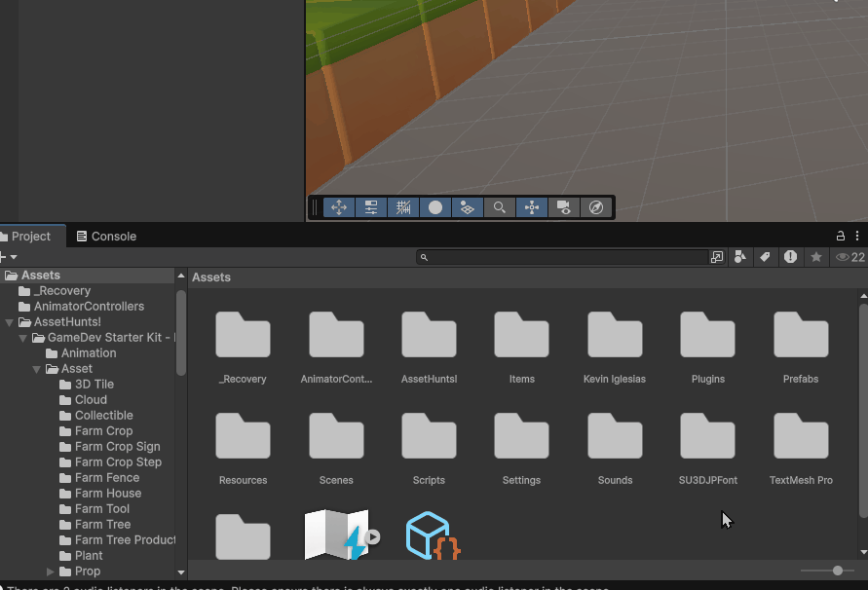Select the Farm House folder in tree

[107, 494]
